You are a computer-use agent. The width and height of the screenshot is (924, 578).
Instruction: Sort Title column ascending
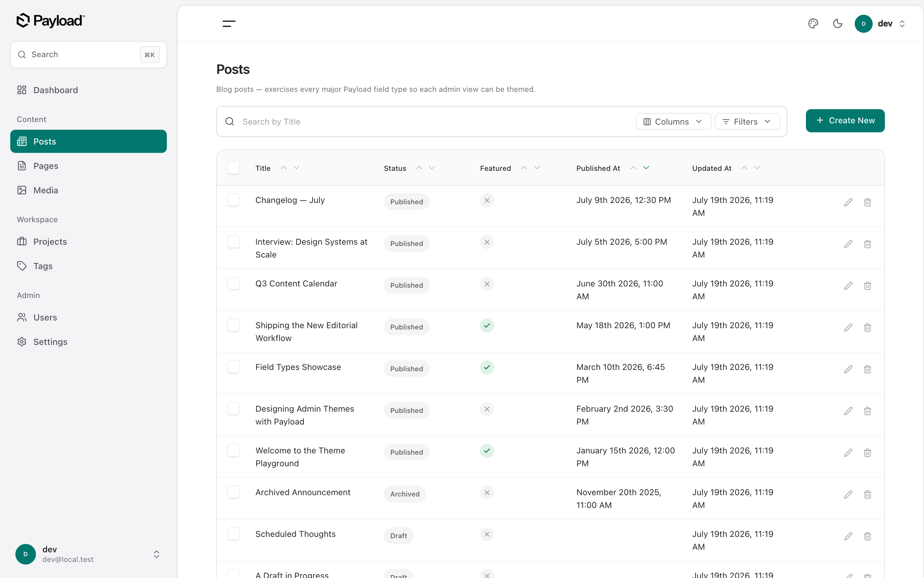(283, 168)
